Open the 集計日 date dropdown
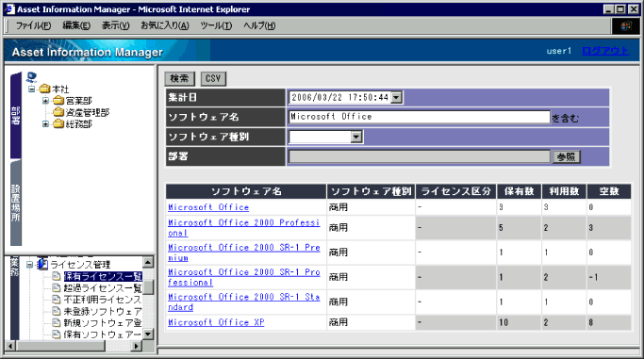 click(x=396, y=98)
